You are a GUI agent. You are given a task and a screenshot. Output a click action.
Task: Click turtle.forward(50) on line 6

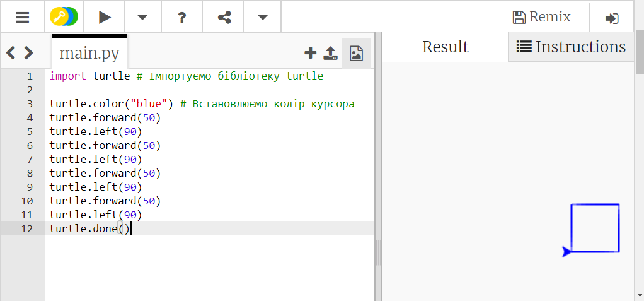click(x=105, y=146)
